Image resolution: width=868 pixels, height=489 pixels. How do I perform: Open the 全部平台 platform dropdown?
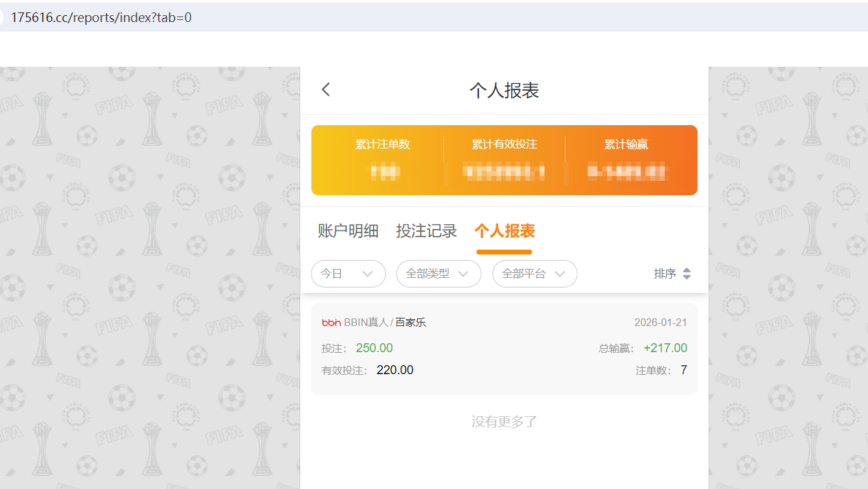pos(535,274)
